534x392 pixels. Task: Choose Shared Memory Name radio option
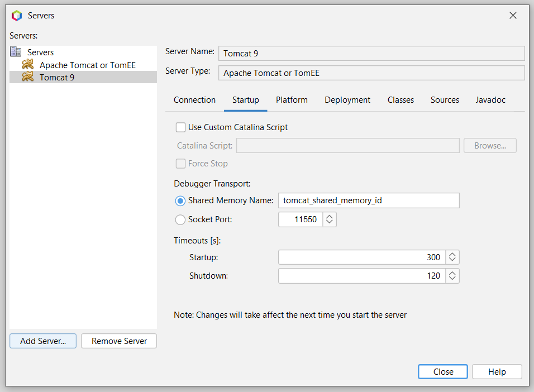(x=180, y=200)
